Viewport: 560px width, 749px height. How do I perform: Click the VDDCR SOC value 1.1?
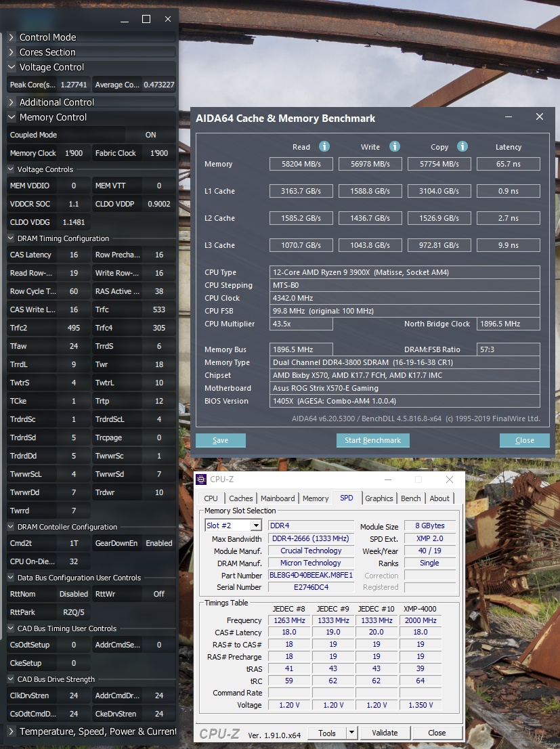[74, 203]
